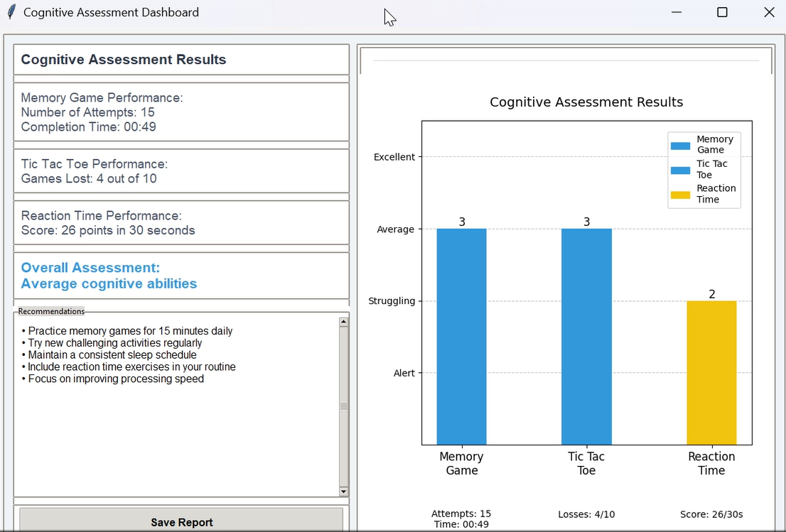Click 'Reaction Time' legend label
This screenshot has height=532, width=786.
click(x=716, y=194)
